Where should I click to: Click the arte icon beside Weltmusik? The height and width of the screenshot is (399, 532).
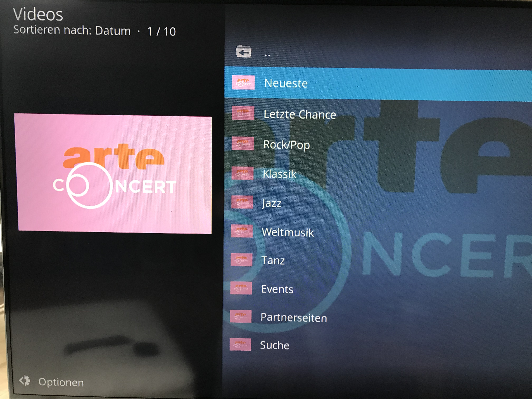pos(242,231)
